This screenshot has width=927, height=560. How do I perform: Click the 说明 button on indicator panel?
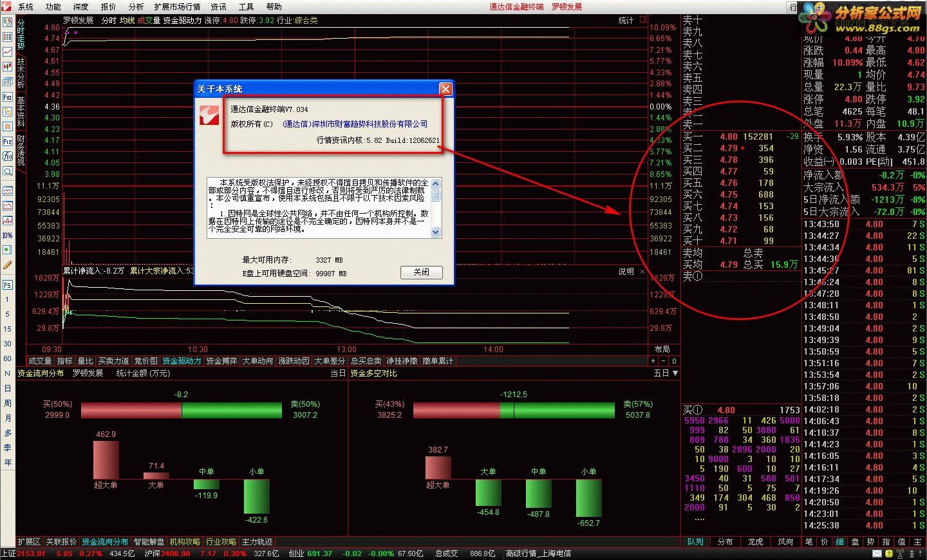pos(626,272)
